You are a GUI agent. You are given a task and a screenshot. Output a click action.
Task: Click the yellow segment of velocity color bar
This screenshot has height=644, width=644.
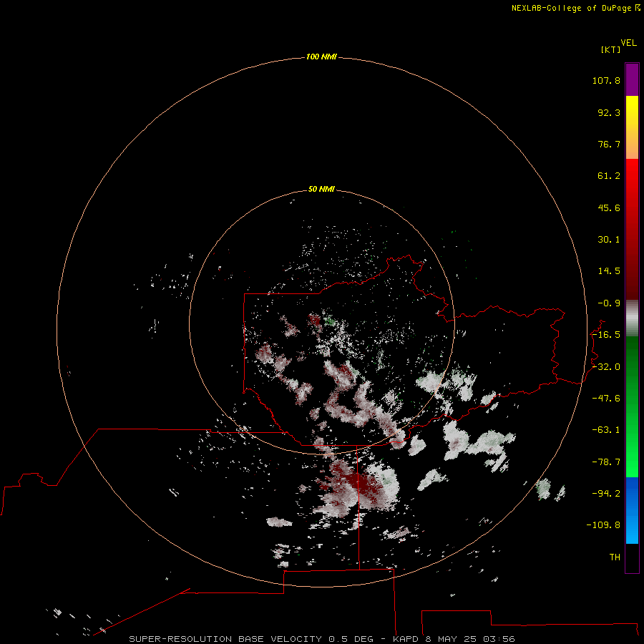tap(632, 127)
